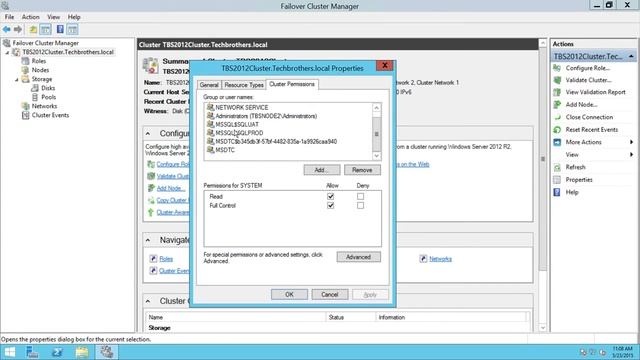Click the Back arrow in the toolbar
The image size is (640, 360).
(7, 29)
